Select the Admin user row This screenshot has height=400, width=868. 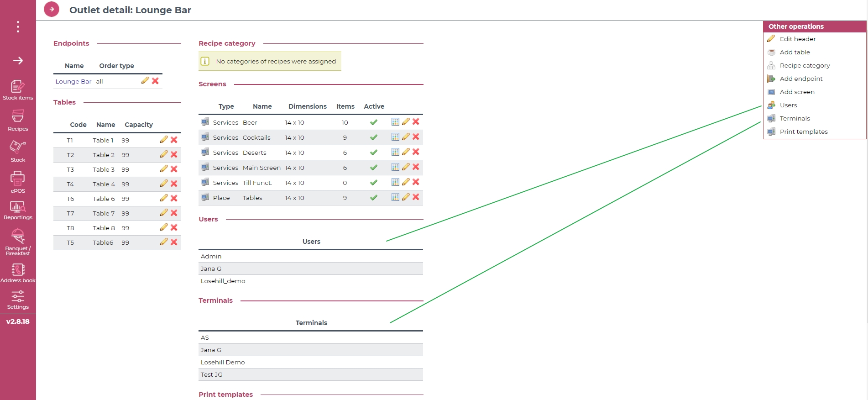[x=311, y=256]
